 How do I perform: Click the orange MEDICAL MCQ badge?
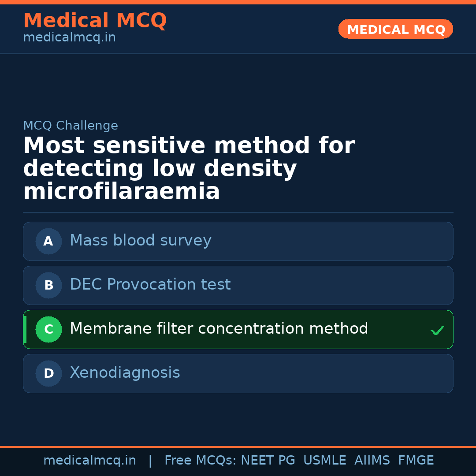click(395, 30)
